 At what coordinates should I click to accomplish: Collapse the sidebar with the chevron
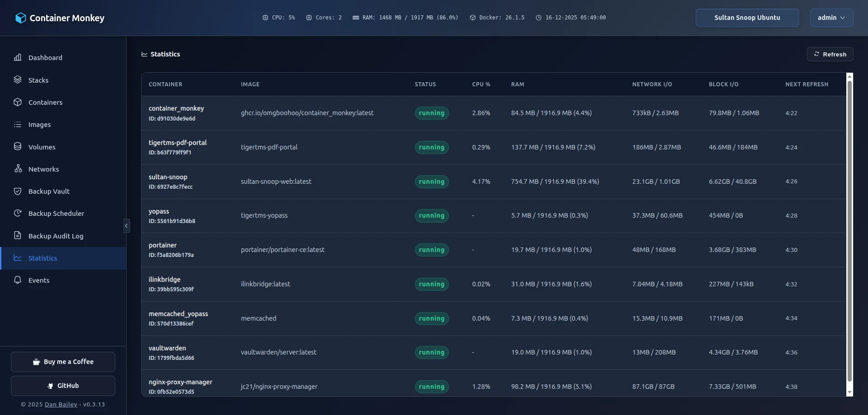[126, 225]
